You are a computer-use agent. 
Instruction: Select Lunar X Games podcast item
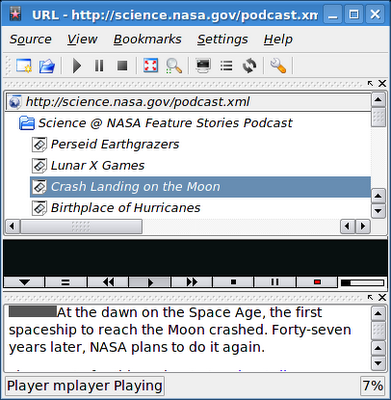click(x=98, y=165)
